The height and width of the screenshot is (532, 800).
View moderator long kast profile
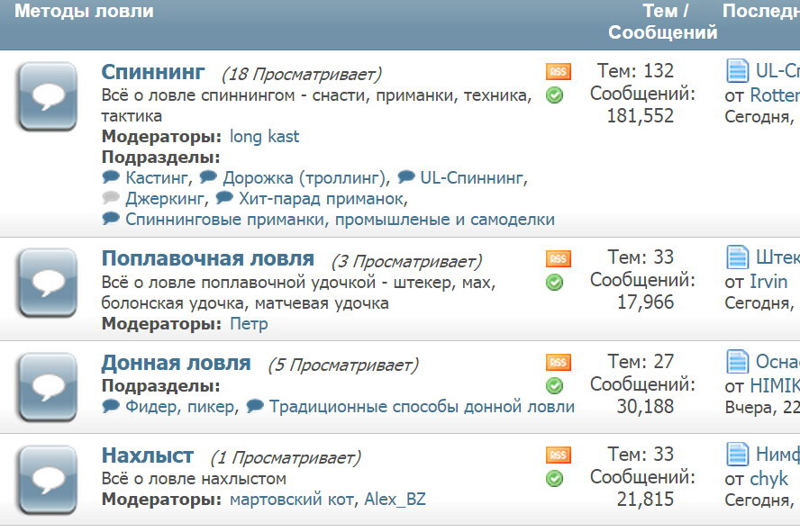tap(264, 137)
